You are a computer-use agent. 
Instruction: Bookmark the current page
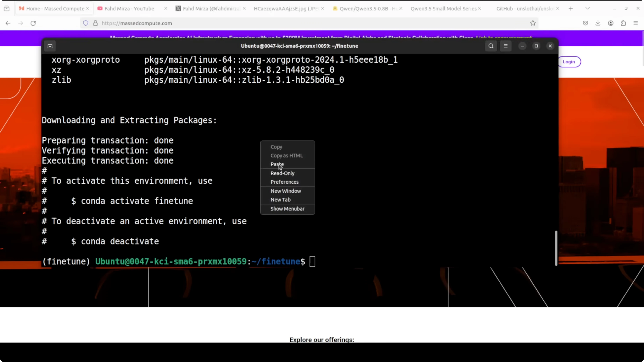(533, 23)
